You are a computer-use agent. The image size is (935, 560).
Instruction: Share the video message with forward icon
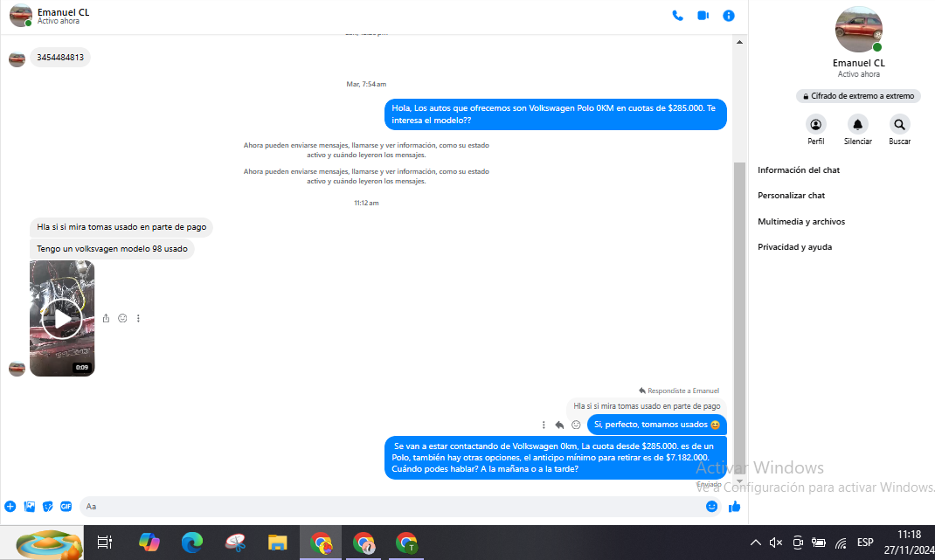pyautogui.click(x=106, y=319)
